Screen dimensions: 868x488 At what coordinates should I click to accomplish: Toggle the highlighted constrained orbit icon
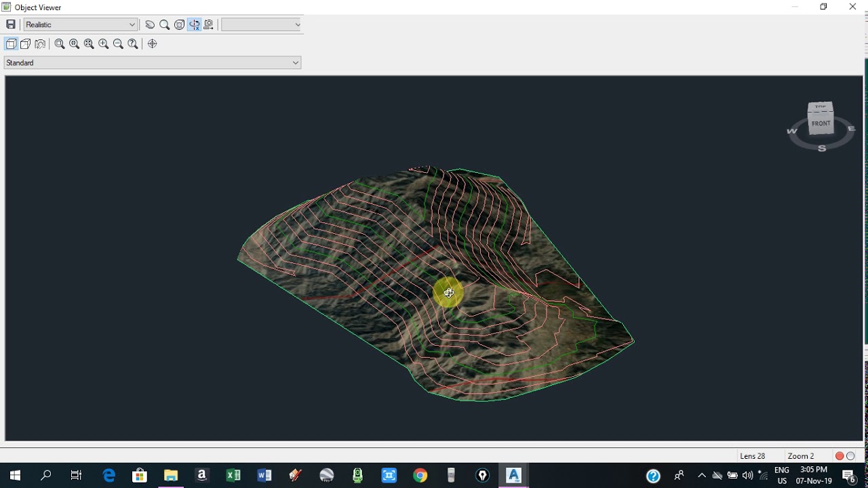(x=195, y=24)
